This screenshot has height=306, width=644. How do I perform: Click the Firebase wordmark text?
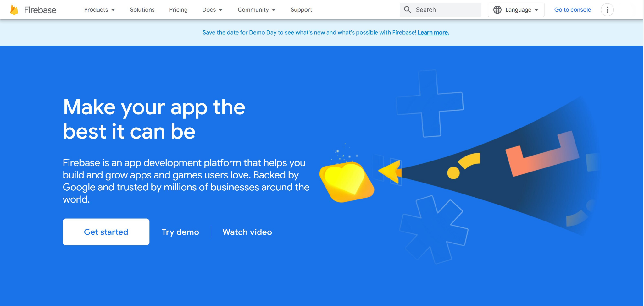click(x=40, y=10)
